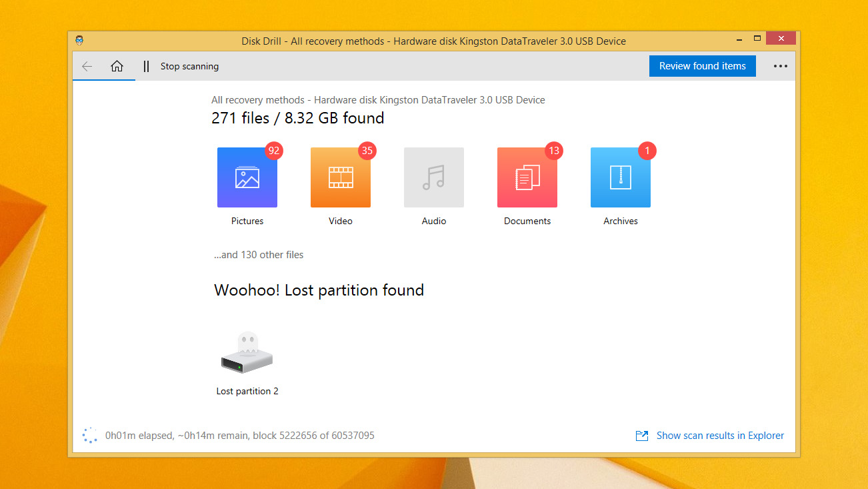Click the 92 badge on Pictures
The height and width of the screenshot is (489, 868).
pyautogui.click(x=273, y=151)
